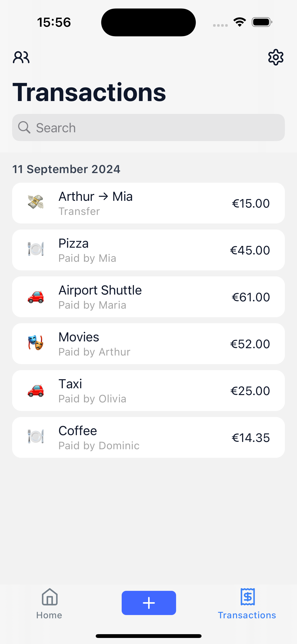Tap the Coffee plate icon
The image size is (297, 644).
36,436
